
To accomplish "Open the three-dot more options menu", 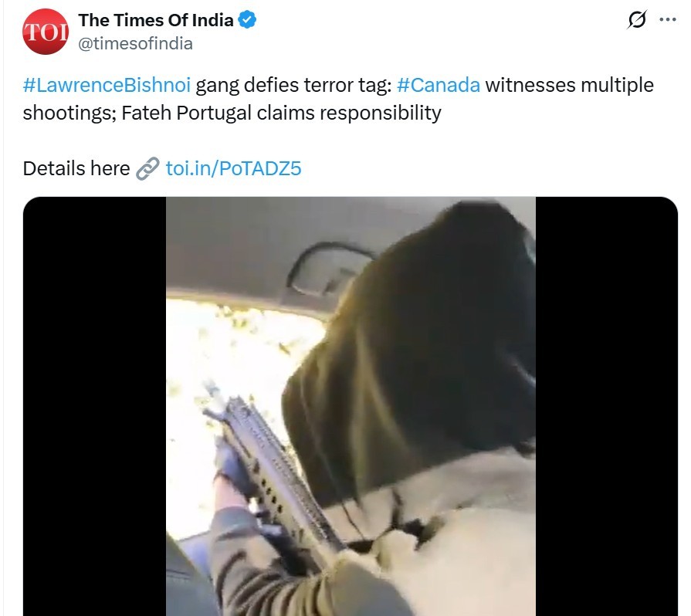I will coord(668,19).
